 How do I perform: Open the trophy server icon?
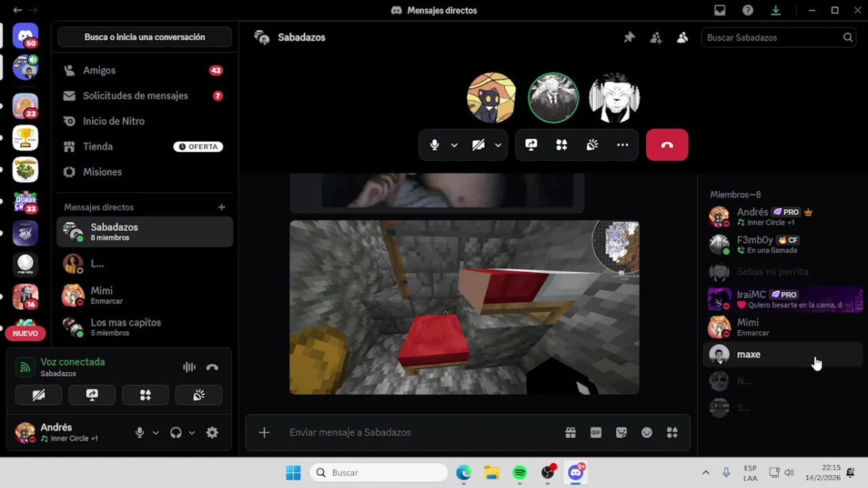(25, 138)
